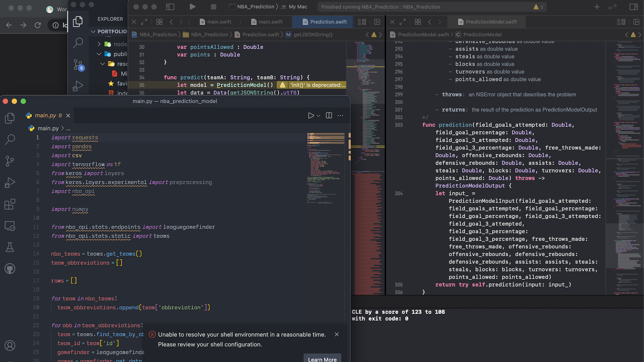Toggle the Xcode navigator sidebar

tap(170, 7)
